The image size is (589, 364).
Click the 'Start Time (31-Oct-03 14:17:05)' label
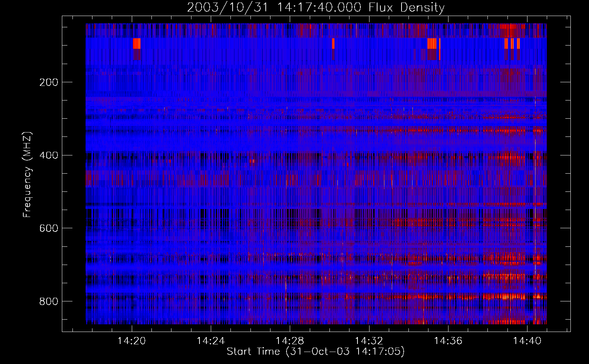(x=316, y=352)
